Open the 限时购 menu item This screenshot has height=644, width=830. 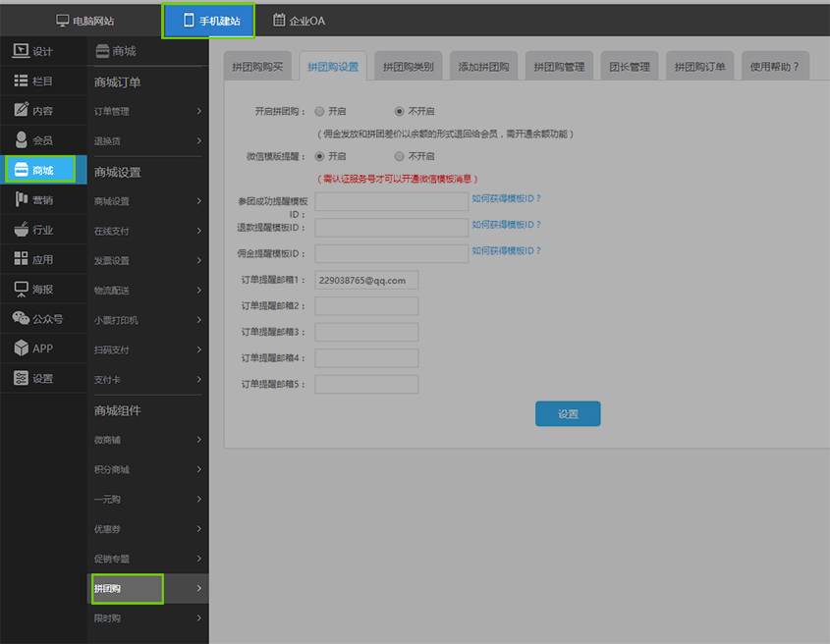coord(147,618)
